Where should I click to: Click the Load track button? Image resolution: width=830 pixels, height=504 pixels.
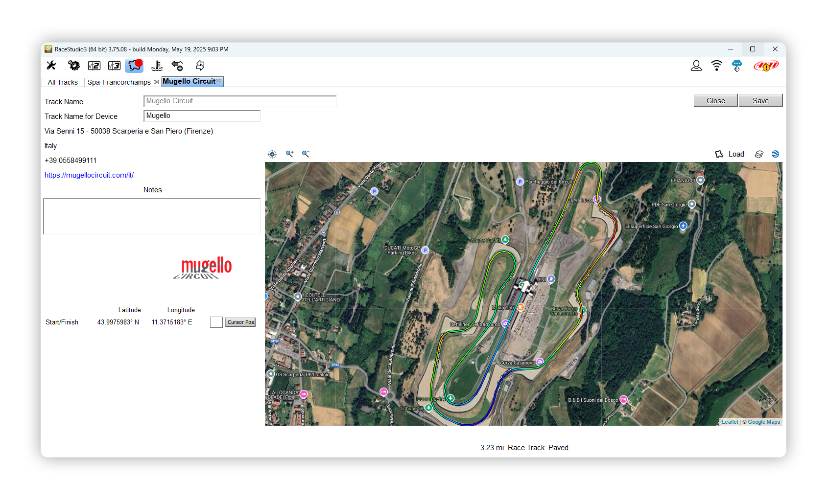tap(736, 154)
